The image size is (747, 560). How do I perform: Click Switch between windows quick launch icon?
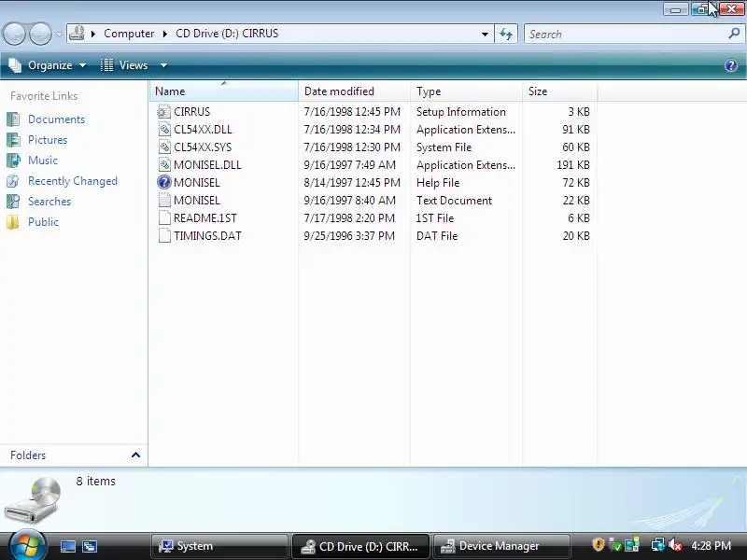click(90, 546)
